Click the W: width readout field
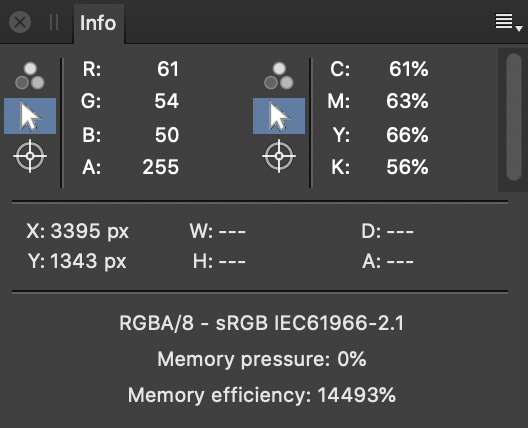Viewport: 528px width, 428px height. coord(218,231)
